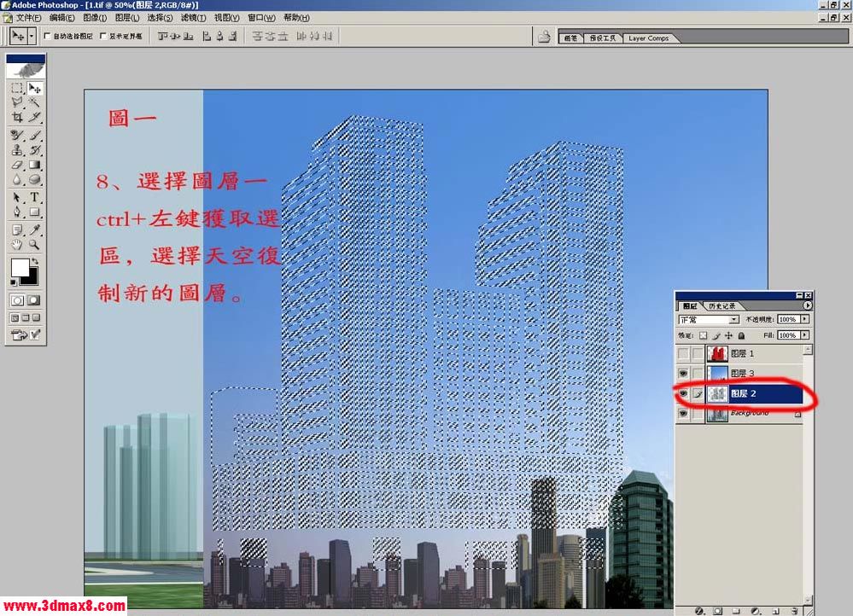
Task: Open the 文件(F) menu
Action: pyautogui.click(x=27, y=18)
